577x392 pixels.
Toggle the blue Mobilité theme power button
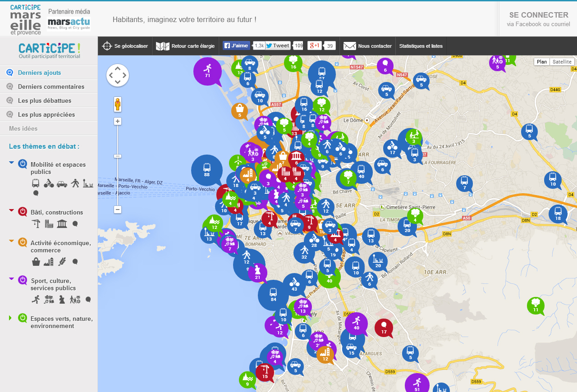click(23, 164)
